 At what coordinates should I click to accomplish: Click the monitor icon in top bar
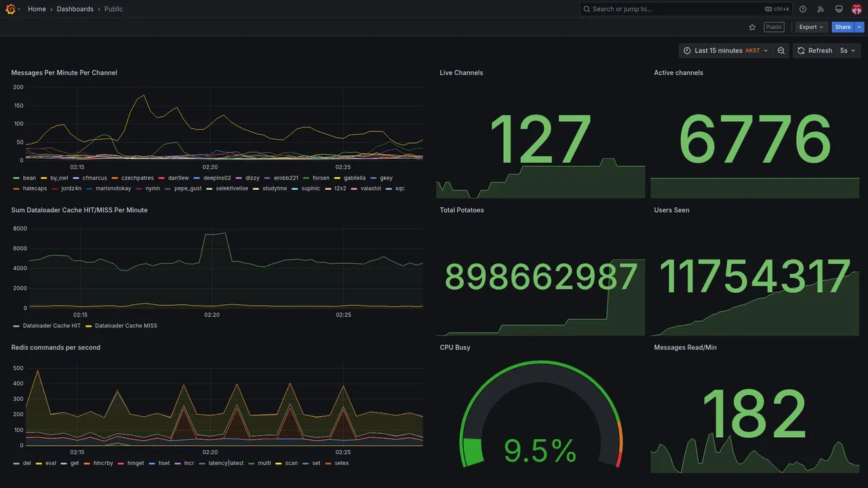pyautogui.click(x=839, y=9)
